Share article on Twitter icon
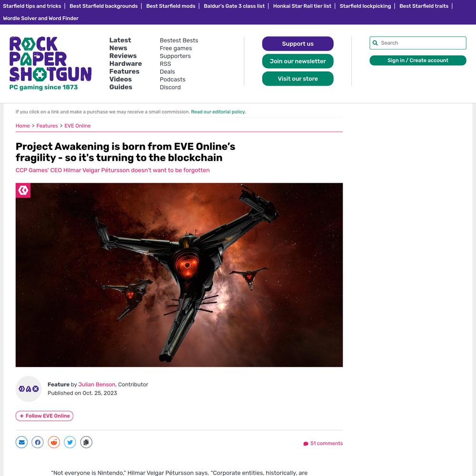 click(70, 442)
